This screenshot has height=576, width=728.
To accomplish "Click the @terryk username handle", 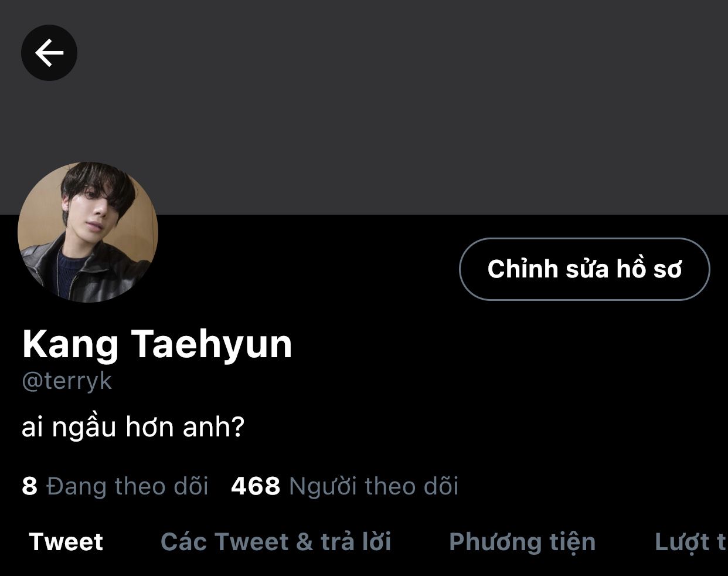I will (67, 381).
